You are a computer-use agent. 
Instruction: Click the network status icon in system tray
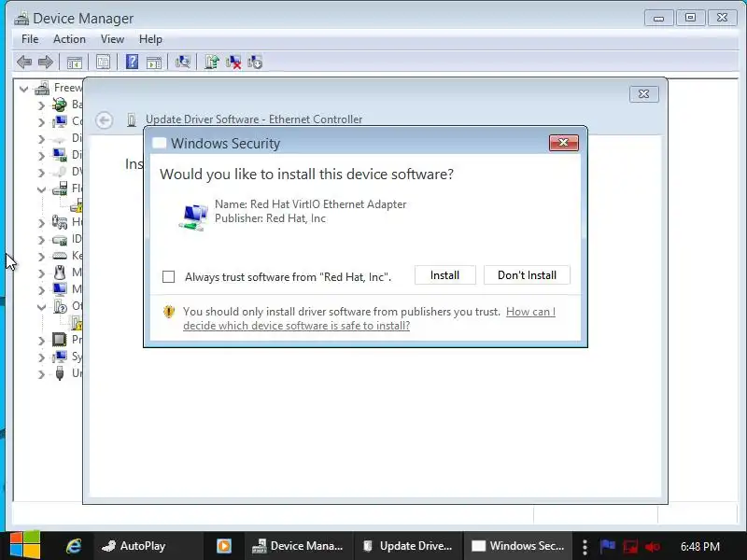(x=630, y=546)
